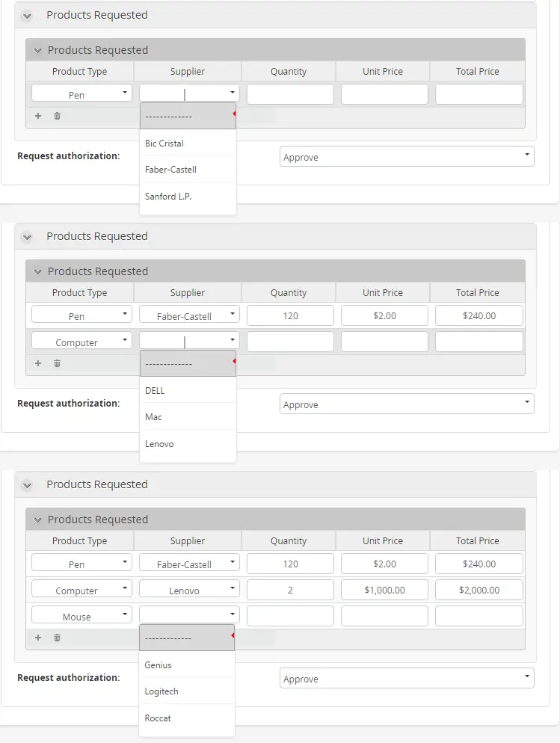Choose Roccat from supplier list
Screen dimensions: 560x743
187,718
